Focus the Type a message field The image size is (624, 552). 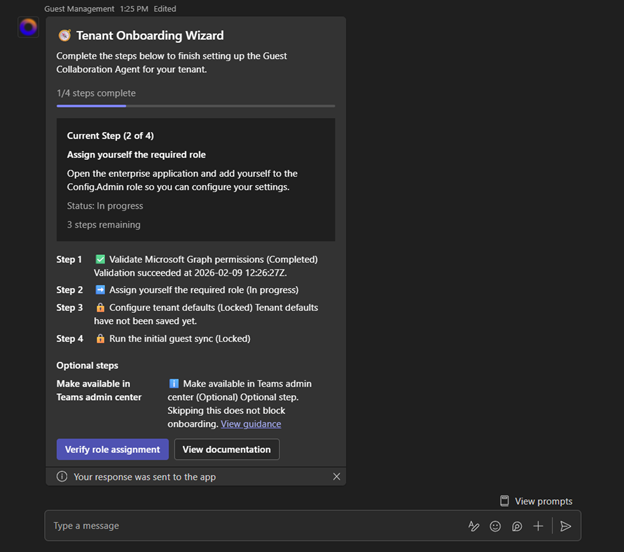click(x=250, y=526)
